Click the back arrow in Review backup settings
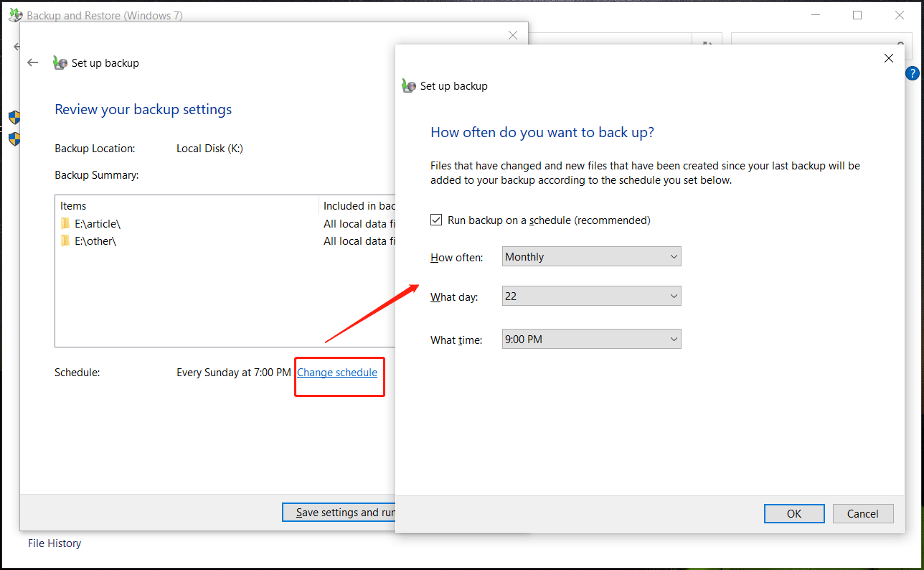The width and height of the screenshot is (924, 570). coord(32,62)
